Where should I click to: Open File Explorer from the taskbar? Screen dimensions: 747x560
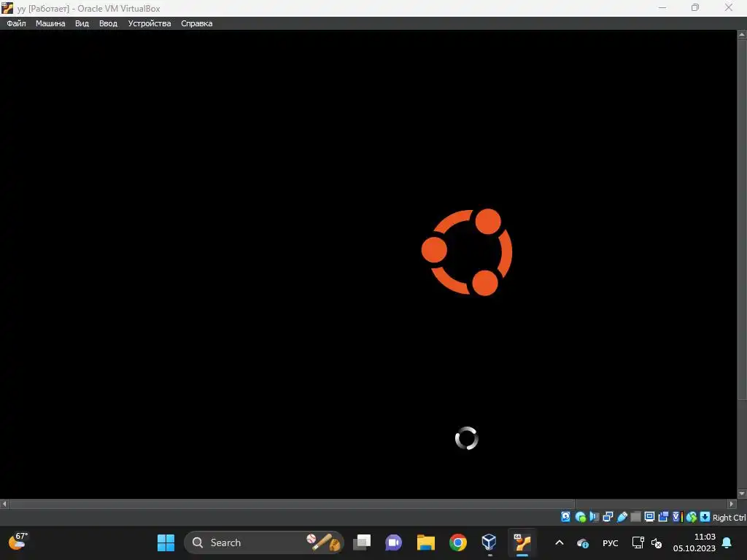point(425,542)
